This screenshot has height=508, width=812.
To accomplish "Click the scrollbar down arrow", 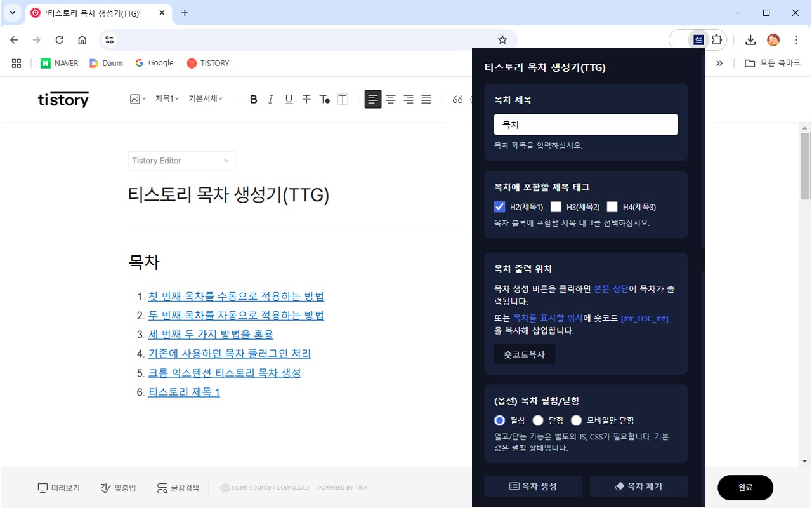I will click(805, 461).
